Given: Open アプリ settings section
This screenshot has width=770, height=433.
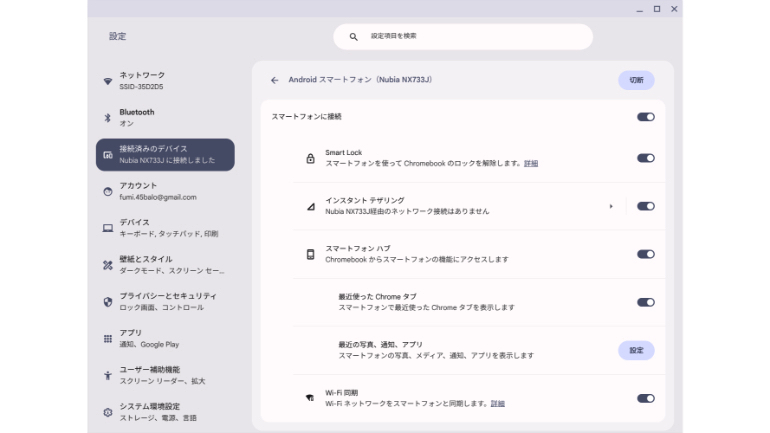Looking at the screenshot, I should click(x=165, y=339).
